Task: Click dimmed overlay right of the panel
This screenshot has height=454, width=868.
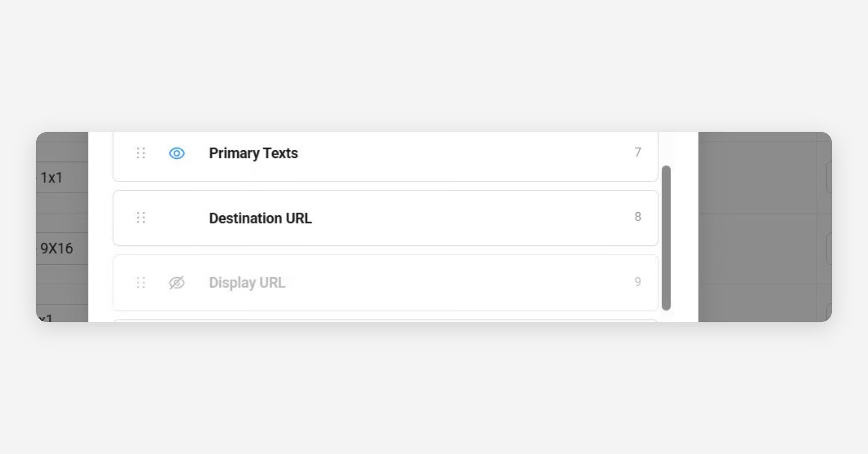Action: pos(759,224)
